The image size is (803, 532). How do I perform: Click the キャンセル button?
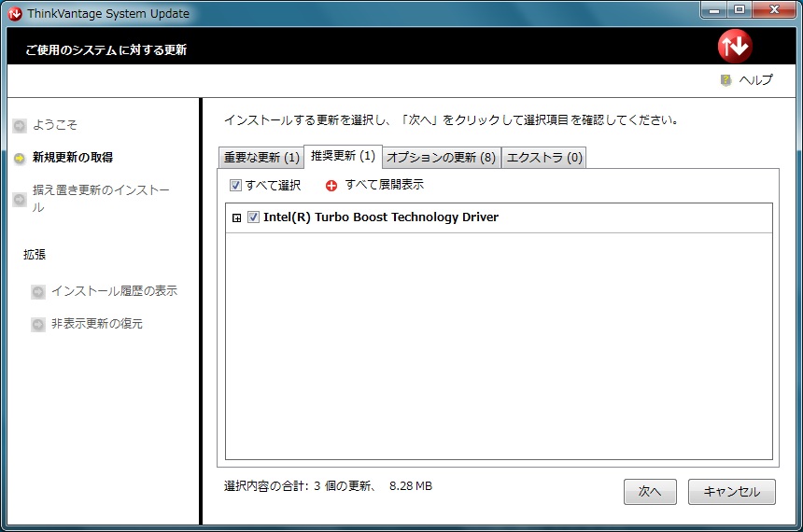coord(731,492)
